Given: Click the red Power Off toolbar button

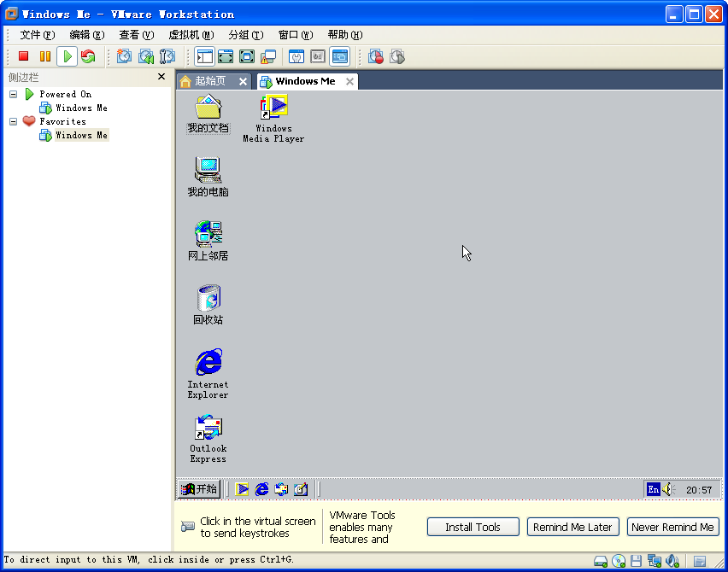Looking at the screenshot, I should point(23,56).
